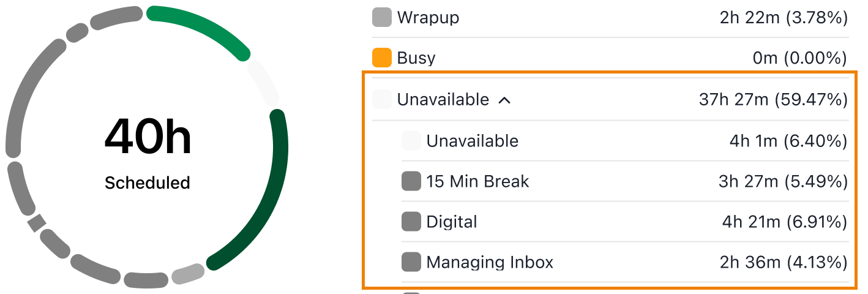The width and height of the screenshot is (868, 294).
Task: Select the 15 Min Break sub-item label
Action: point(477,181)
